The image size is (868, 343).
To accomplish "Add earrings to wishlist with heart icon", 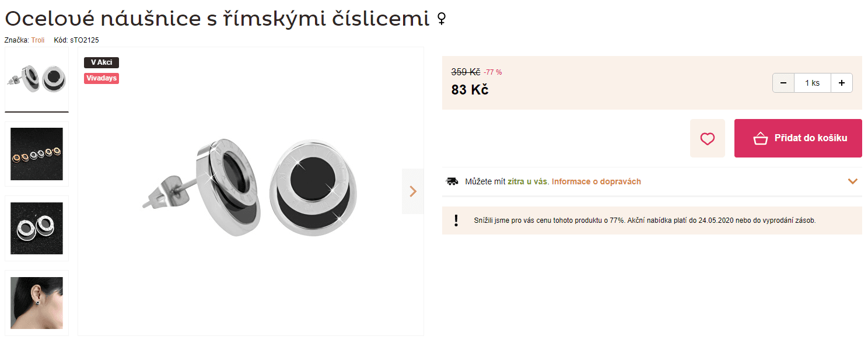I will 707,139.
